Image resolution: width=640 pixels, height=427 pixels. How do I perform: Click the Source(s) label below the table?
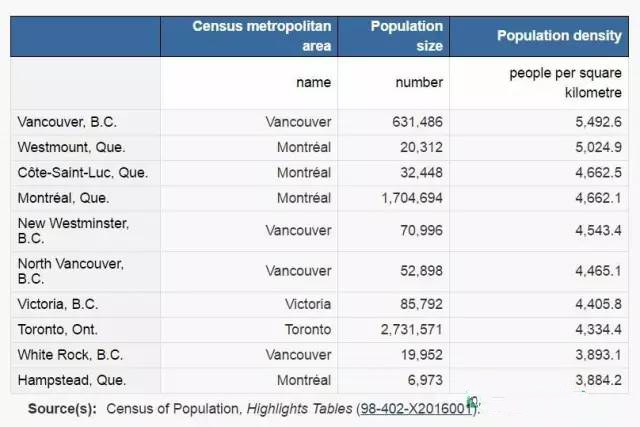click(x=62, y=409)
